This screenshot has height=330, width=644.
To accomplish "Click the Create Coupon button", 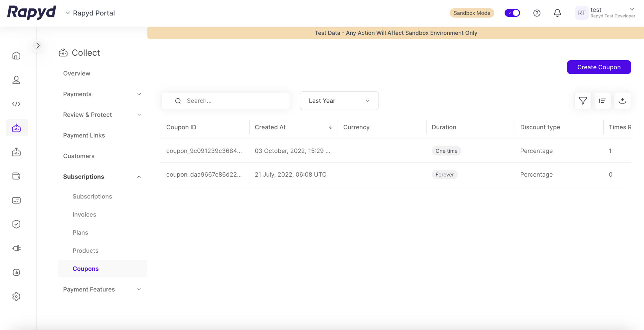I will 599,67.
